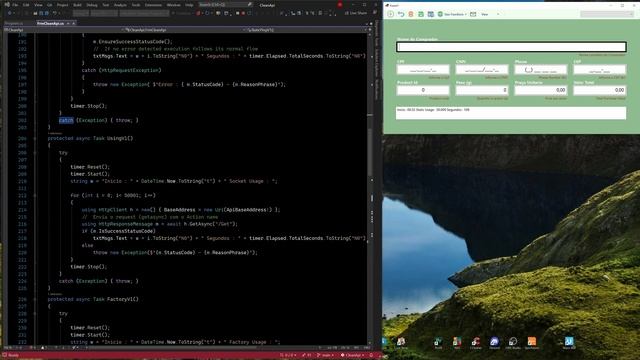The width and height of the screenshot is (640, 360).
Task: Click the CPF masked input field
Action: click(423, 70)
